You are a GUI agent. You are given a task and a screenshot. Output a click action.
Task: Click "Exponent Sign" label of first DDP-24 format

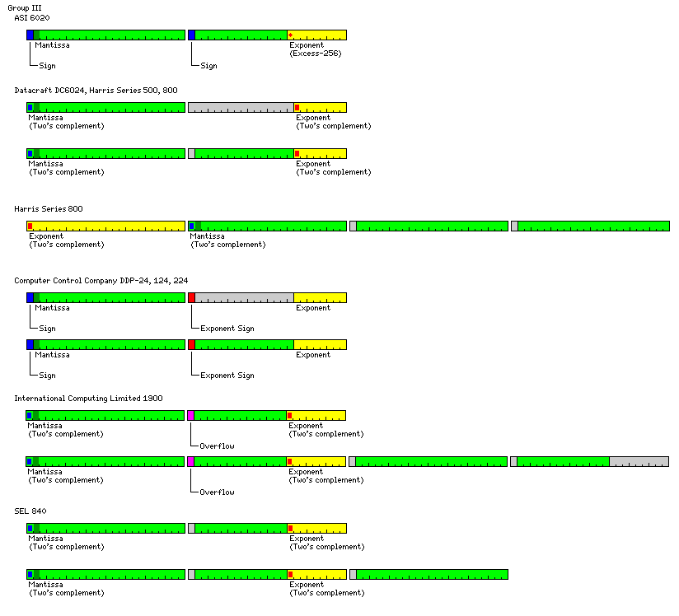click(x=227, y=329)
